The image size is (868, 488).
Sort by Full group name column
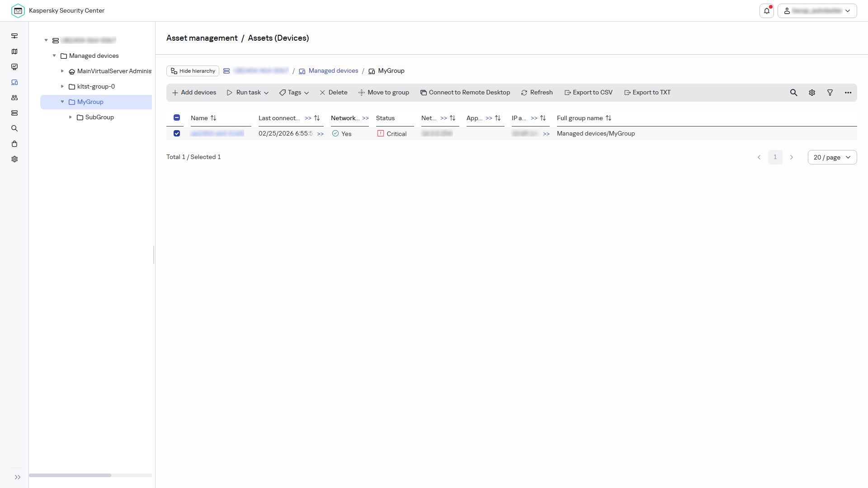(609, 118)
